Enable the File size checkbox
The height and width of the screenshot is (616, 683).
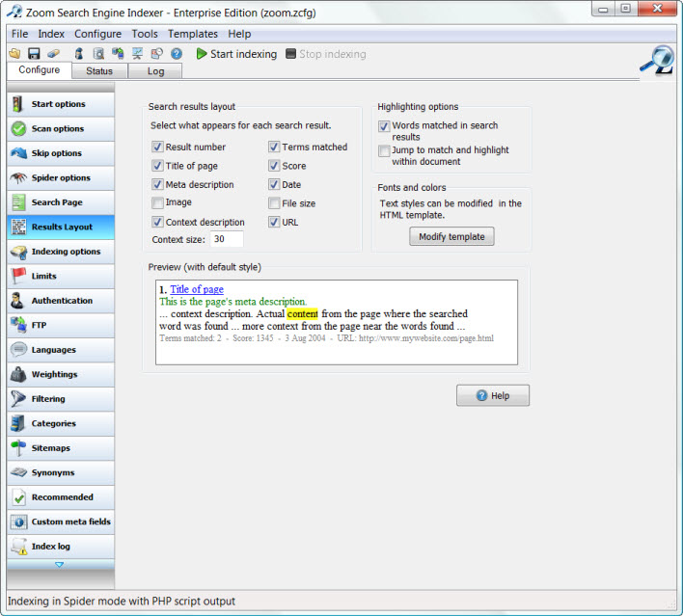point(274,202)
